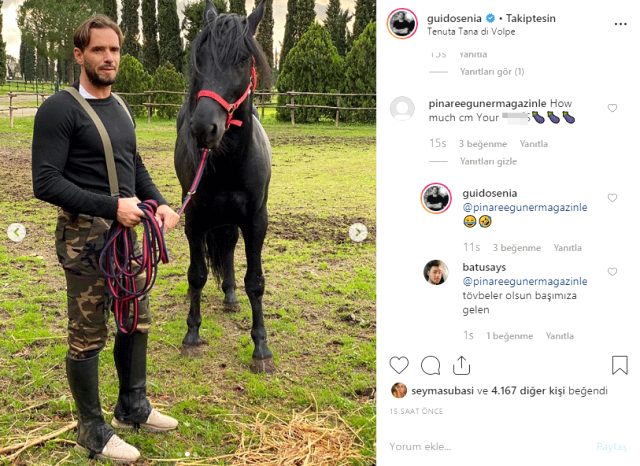This screenshot has width=640, height=466.
Task: View 4.167 diğer kişi likes list
Action: 528,391
